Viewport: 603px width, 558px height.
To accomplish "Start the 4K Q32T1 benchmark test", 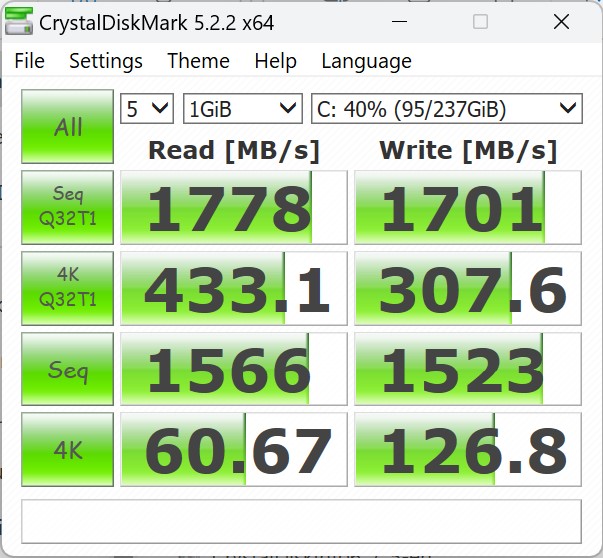I will point(68,289).
